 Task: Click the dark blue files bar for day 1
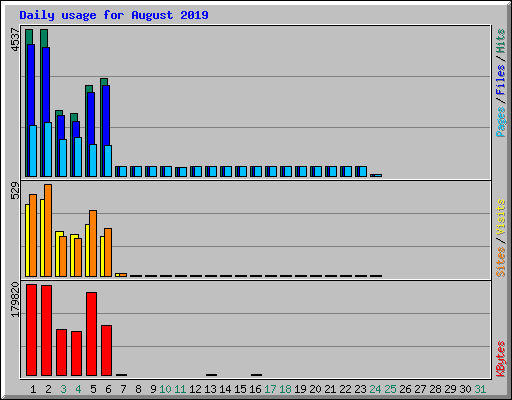click(31, 85)
